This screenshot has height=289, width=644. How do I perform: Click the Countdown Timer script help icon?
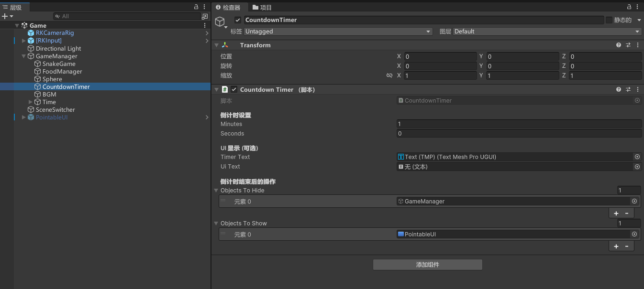(x=619, y=89)
